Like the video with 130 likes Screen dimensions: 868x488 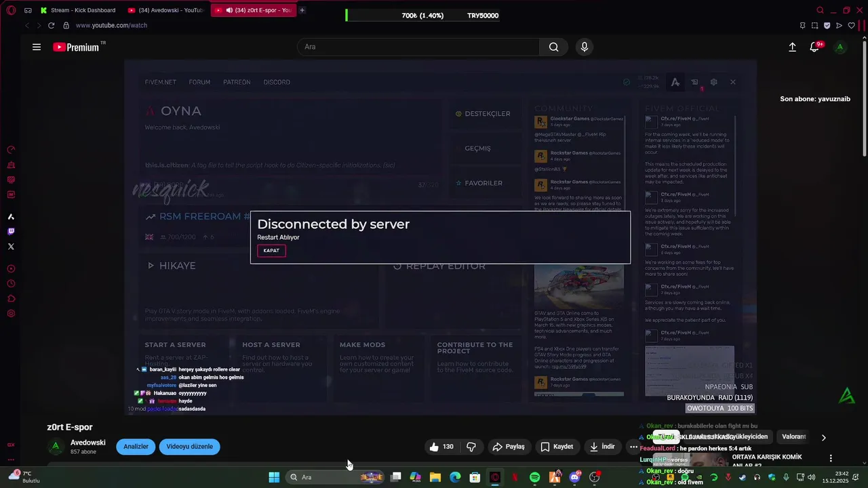pos(441,447)
